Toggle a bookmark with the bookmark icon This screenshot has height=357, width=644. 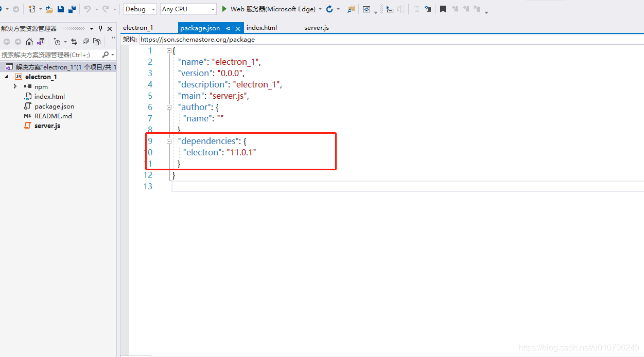[x=443, y=9]
